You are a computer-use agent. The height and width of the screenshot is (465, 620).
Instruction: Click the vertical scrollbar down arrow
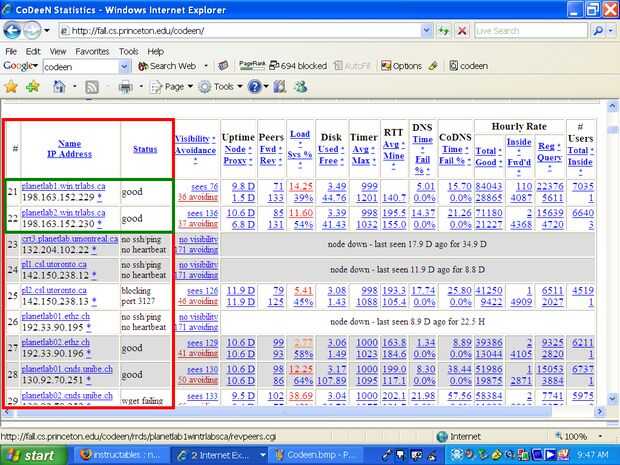[x=612, y=399]
